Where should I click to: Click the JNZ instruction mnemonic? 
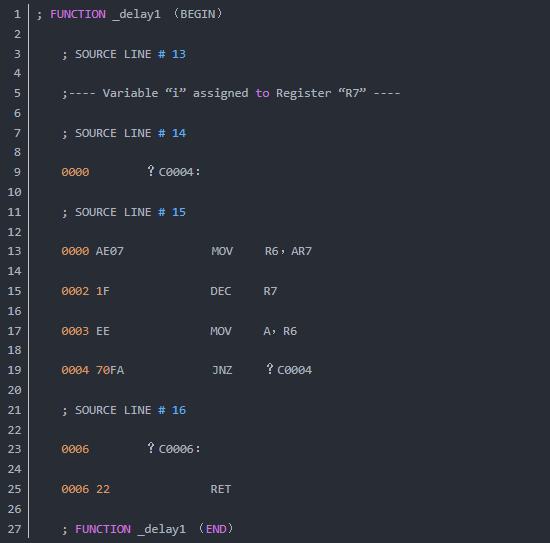tap(222, 370)
